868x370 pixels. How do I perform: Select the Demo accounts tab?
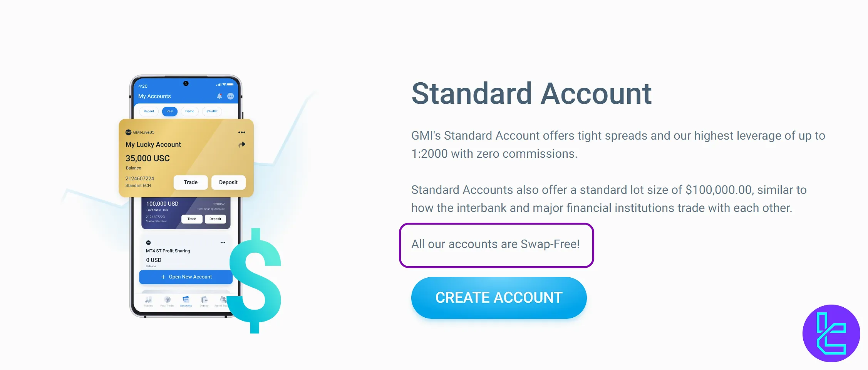click(189, 111)
